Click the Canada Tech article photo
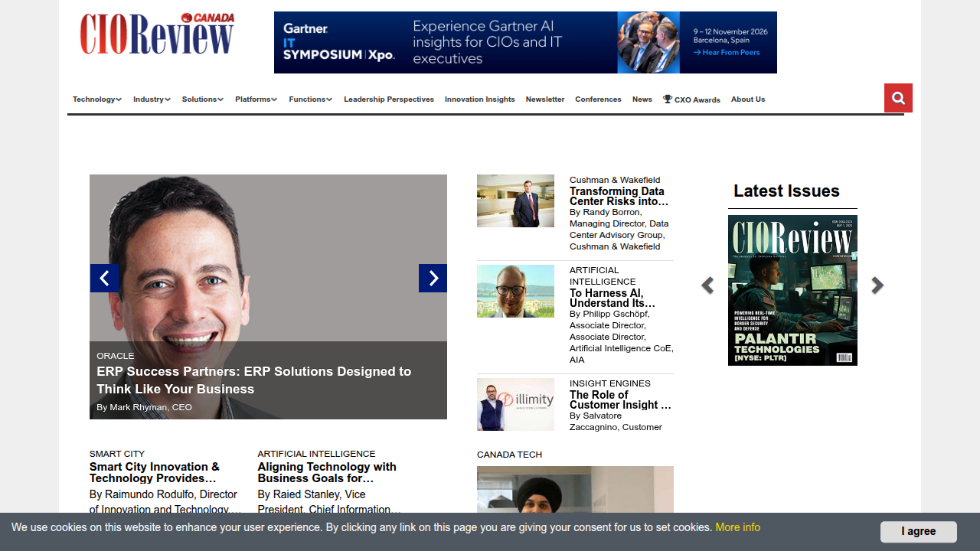This screenshot has width=980, height=551. [x=575, y=489]
